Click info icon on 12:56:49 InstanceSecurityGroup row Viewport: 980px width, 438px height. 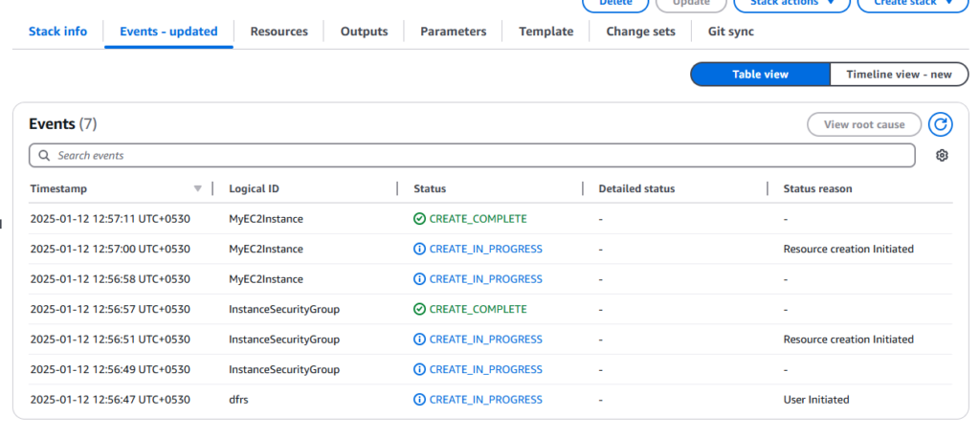point(419,369)
